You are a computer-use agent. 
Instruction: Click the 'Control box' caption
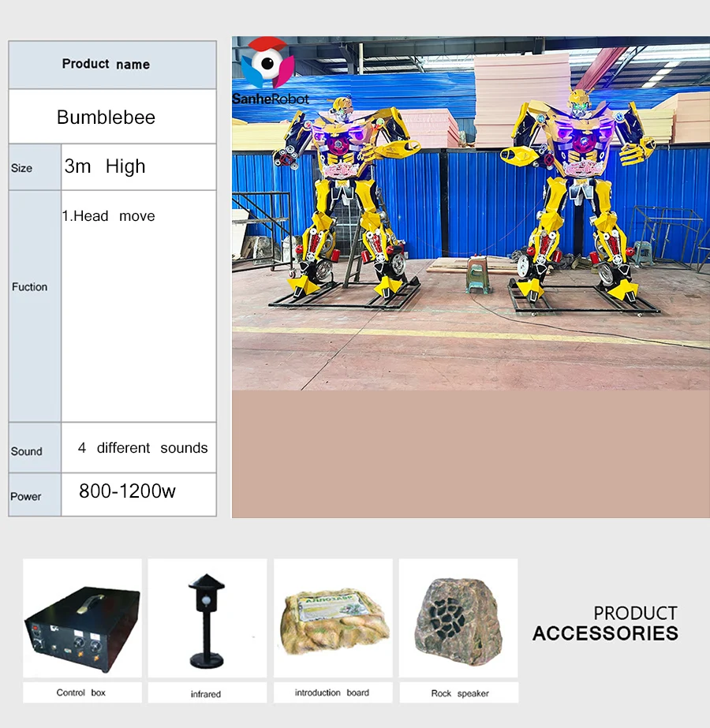coord(81,693)
